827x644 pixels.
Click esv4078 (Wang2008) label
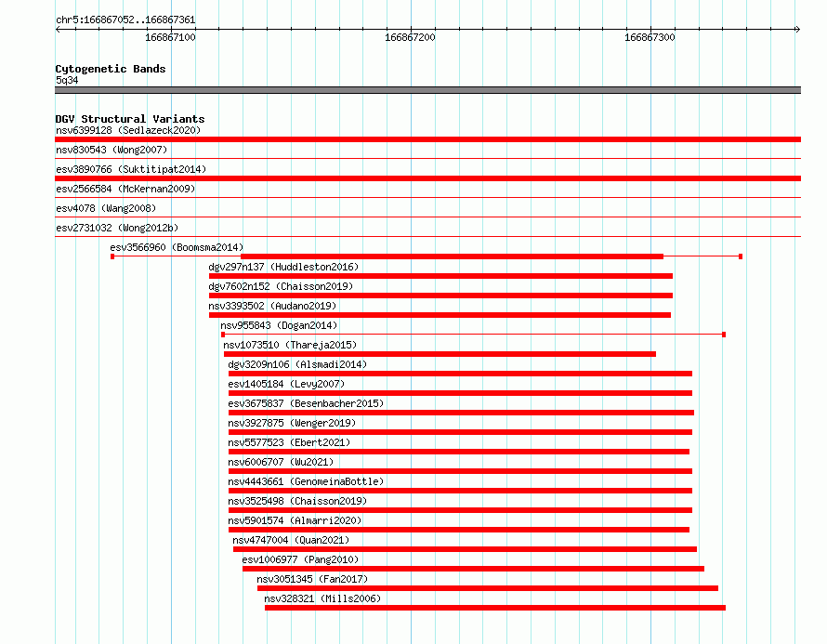point(106,208)
